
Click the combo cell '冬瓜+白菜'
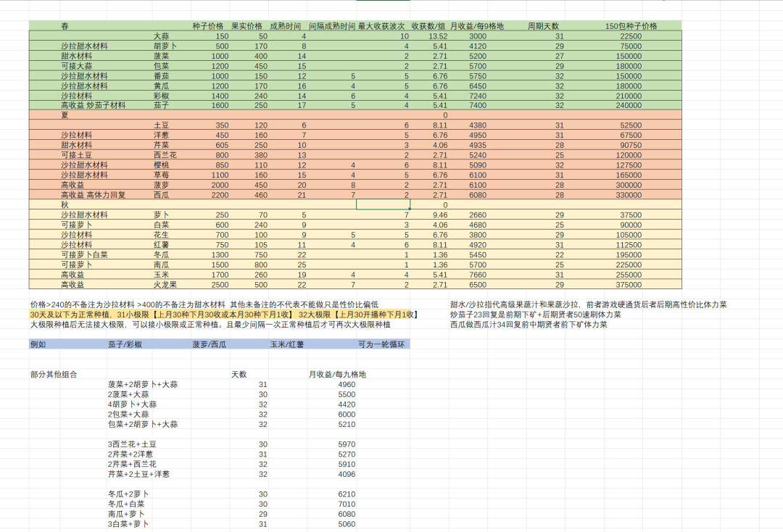pos(126,504)
